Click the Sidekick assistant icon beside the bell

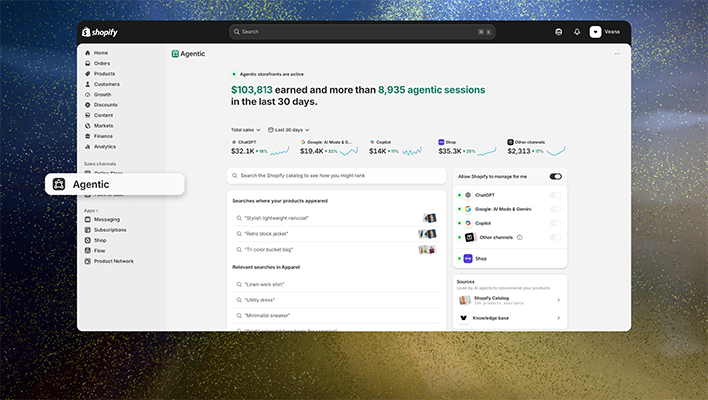coord(559,32)
